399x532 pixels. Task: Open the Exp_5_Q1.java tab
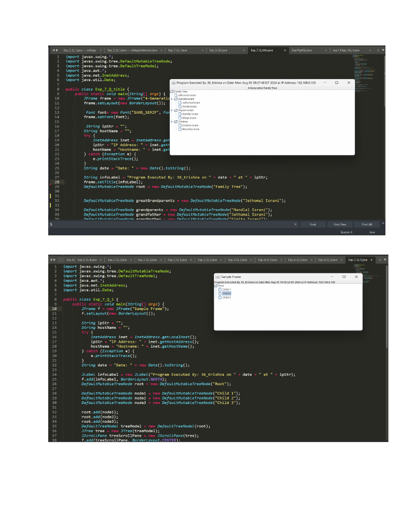218,50
